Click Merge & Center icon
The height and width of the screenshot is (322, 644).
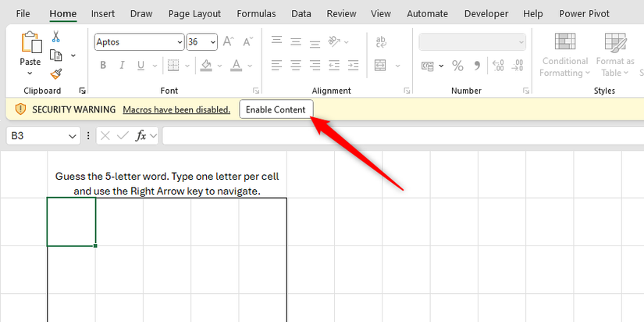(x=380, y=66)
